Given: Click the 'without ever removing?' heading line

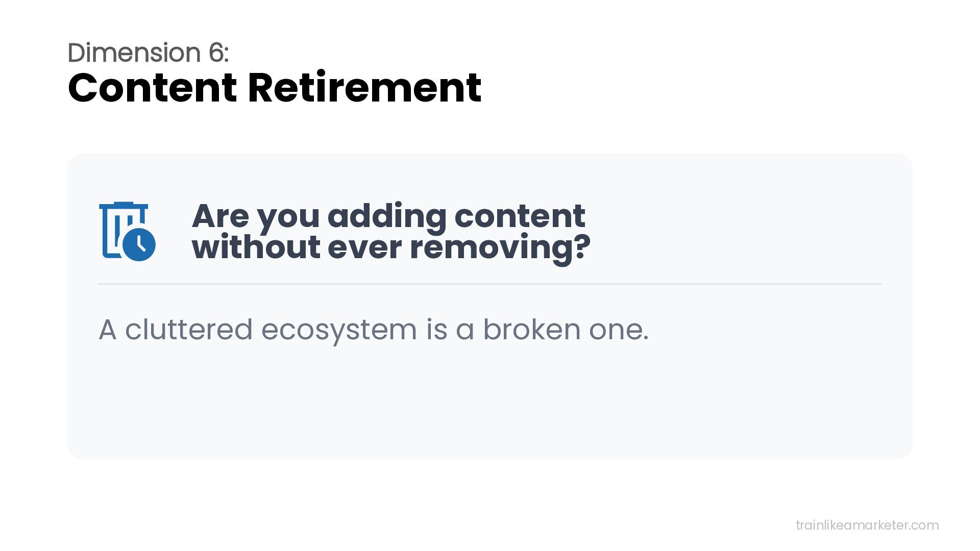Looking at the screenshot, I should point(391,247).
